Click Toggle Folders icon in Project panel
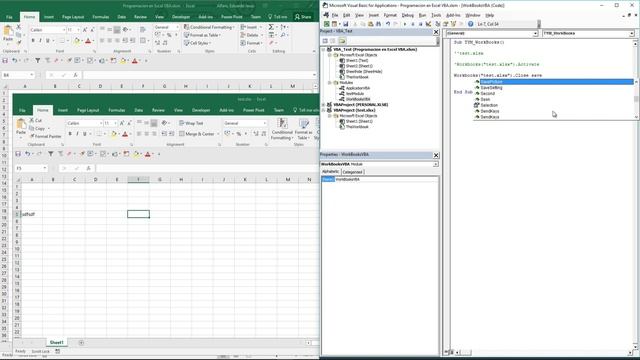 342,41
